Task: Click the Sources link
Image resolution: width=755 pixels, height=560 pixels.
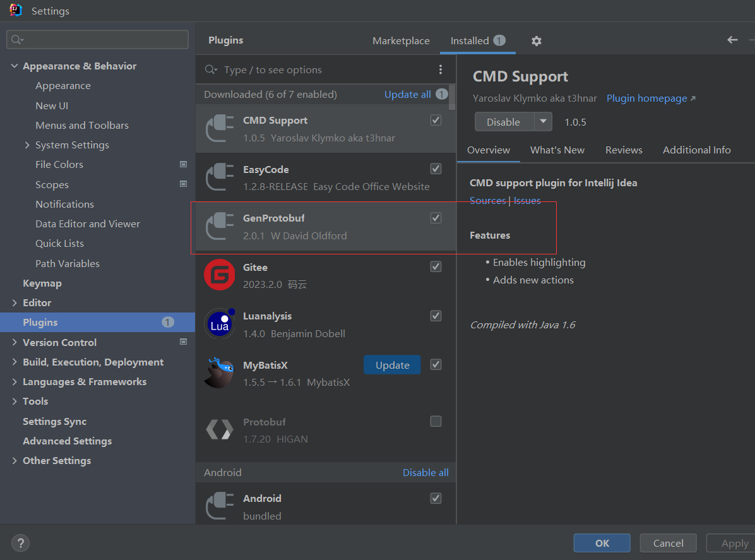Action: (488, 201)
